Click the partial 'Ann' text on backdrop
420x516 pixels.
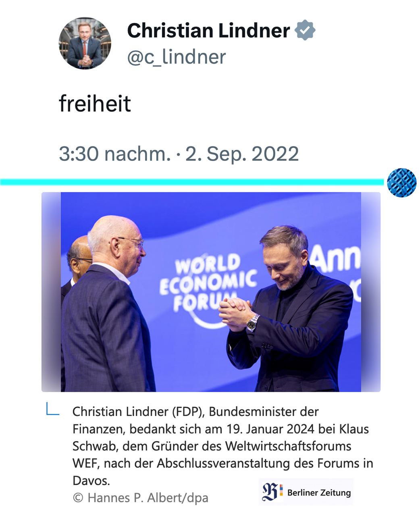335,258
